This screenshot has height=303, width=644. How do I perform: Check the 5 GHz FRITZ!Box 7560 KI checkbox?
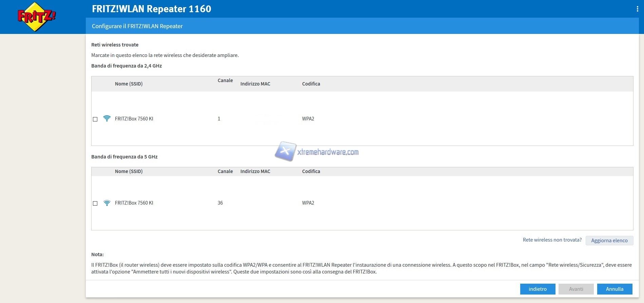tap(95, 203)
